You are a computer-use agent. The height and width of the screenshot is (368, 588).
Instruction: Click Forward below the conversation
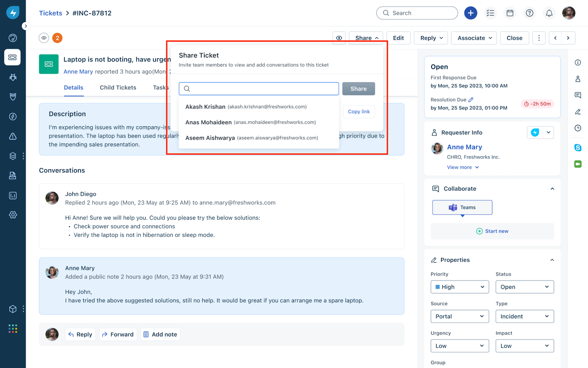(x=118, y=335)
